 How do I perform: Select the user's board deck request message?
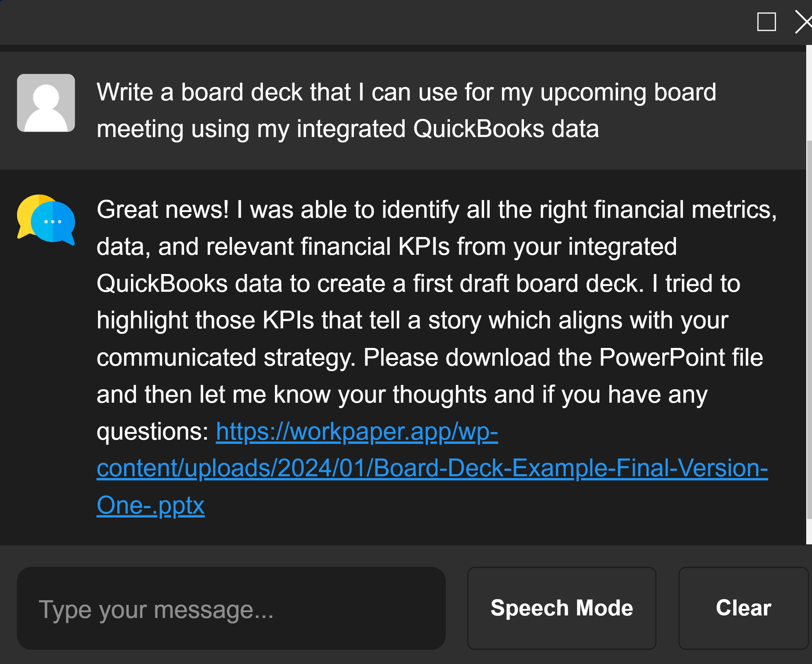[405, 110]
